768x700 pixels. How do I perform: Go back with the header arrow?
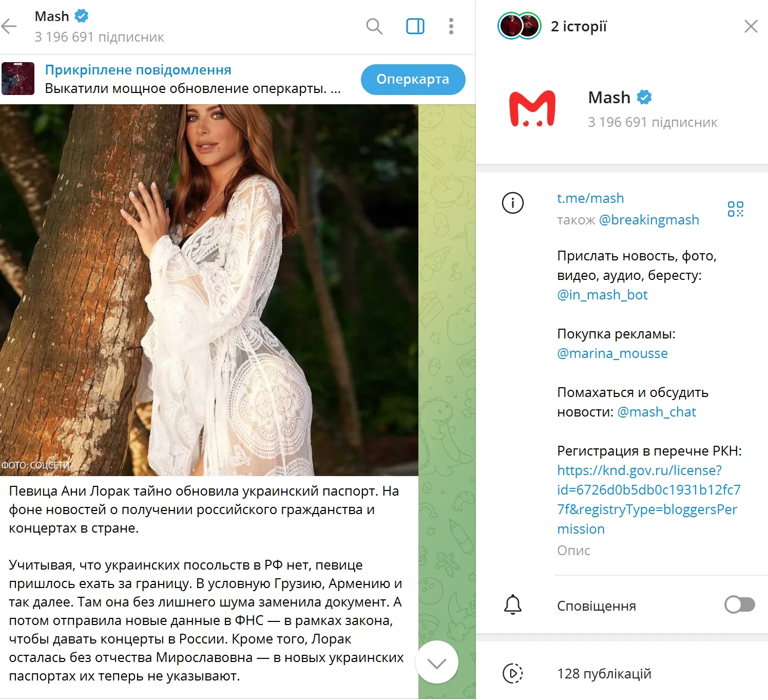point(9,26)
